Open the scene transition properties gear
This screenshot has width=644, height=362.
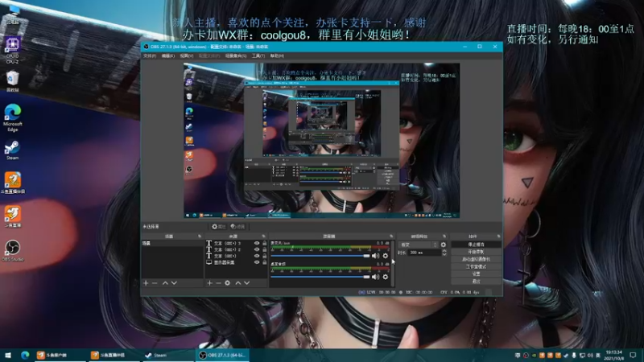click(444, 245)
